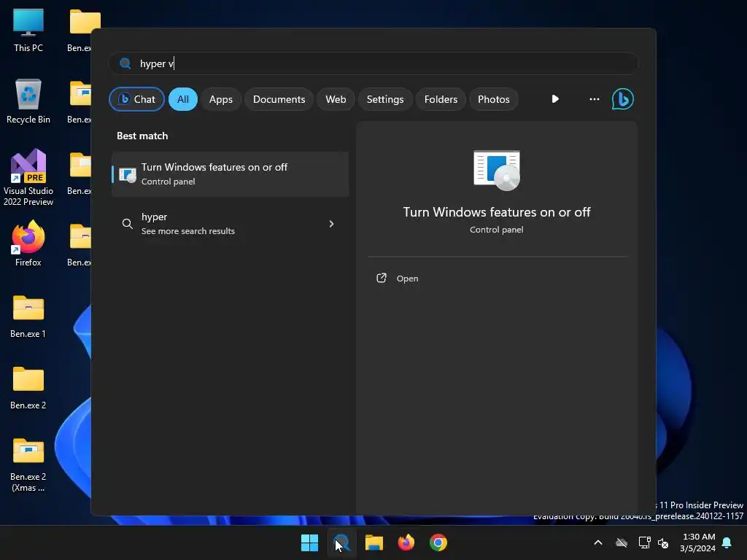Click the magnifier icon in search box
Image resolution: width=747 pixels, height=560 pixels.
click(x=125, y=63)
